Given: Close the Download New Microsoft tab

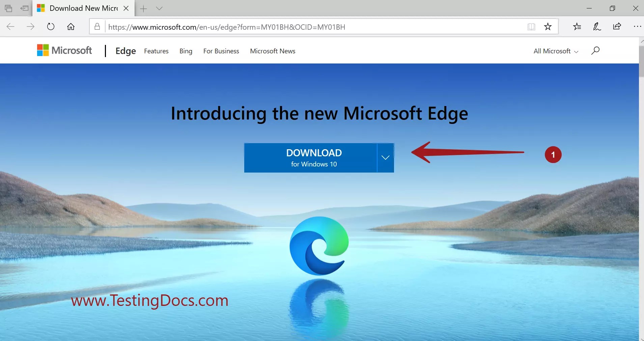Looking at the screenshot, I should 126,8.
